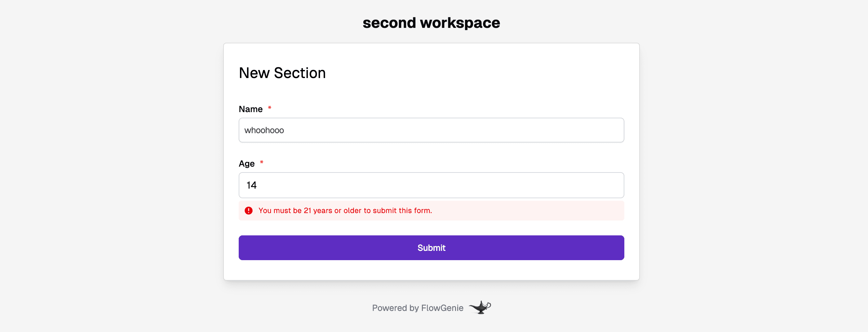Click the Age input containing 14
This screenshot has height=332, width=868.
pyautogui.click(x=431, y=185)
